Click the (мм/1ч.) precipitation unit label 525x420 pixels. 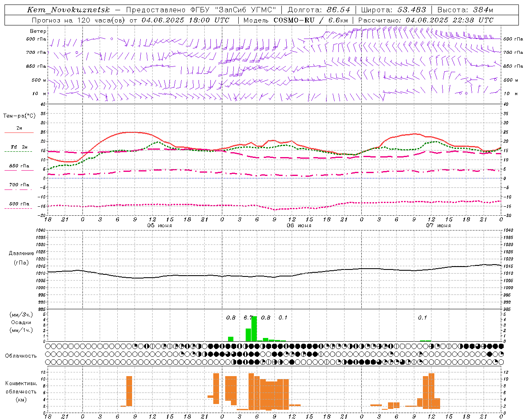pos(21,330)
